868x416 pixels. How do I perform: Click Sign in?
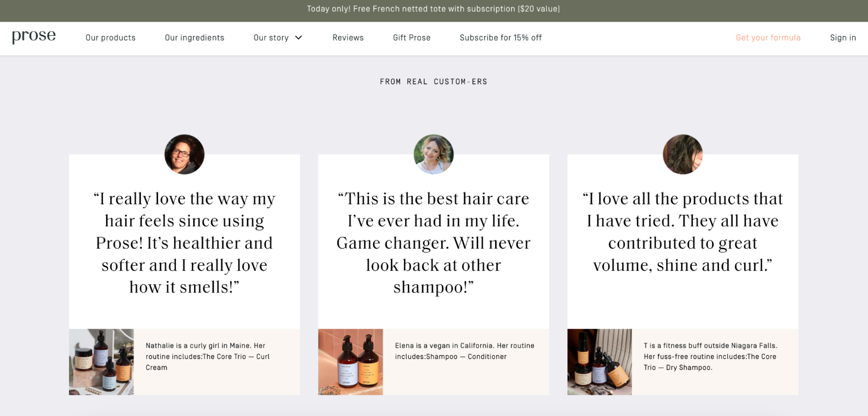[843, 38]
